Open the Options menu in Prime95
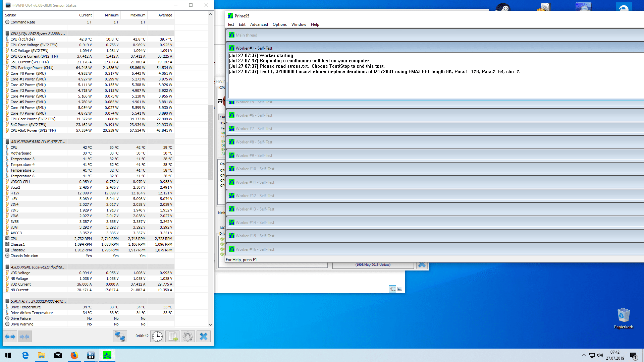 (280, 24)
